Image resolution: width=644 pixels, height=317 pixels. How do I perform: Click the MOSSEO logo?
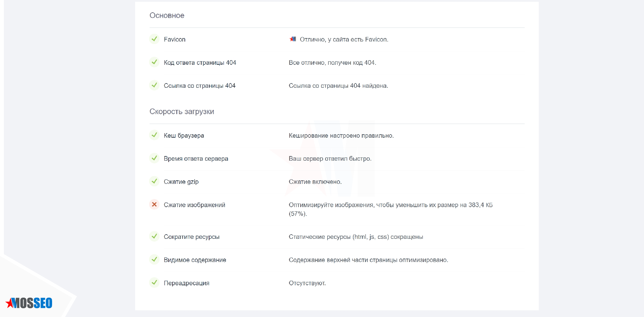29,303
